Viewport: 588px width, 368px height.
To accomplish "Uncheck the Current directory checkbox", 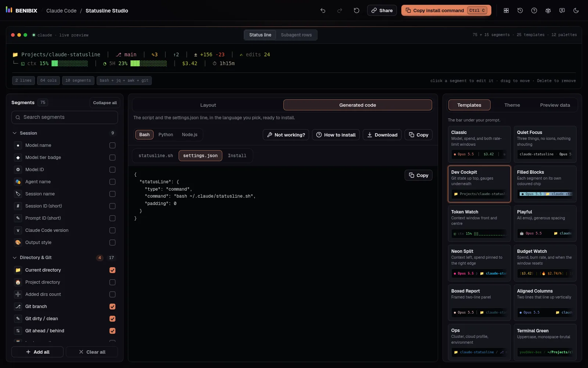I will (112, 270).
